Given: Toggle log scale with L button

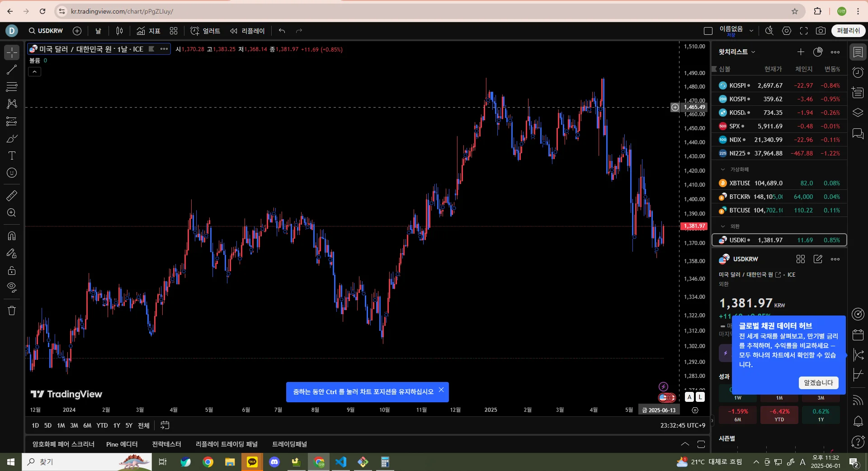Looking at the screenshot, I should coord(700,397).
